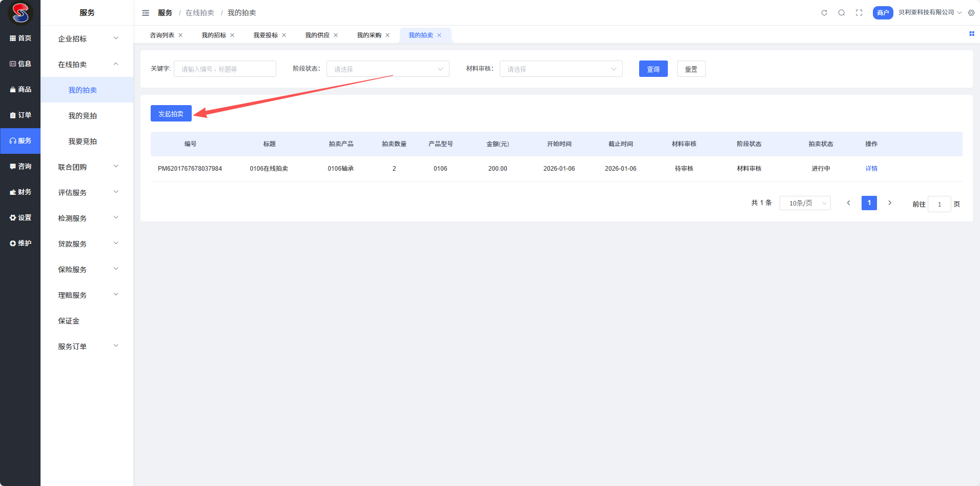Open the search icon in header
The image size is (980, 486).
point(842,13)
